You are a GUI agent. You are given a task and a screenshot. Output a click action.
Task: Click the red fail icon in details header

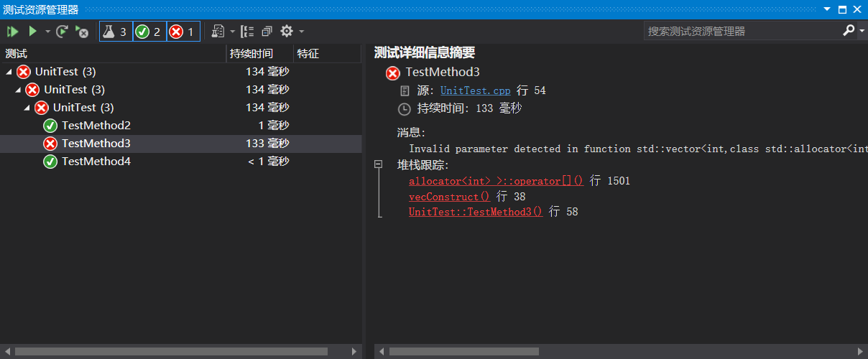tap(393, 73)
